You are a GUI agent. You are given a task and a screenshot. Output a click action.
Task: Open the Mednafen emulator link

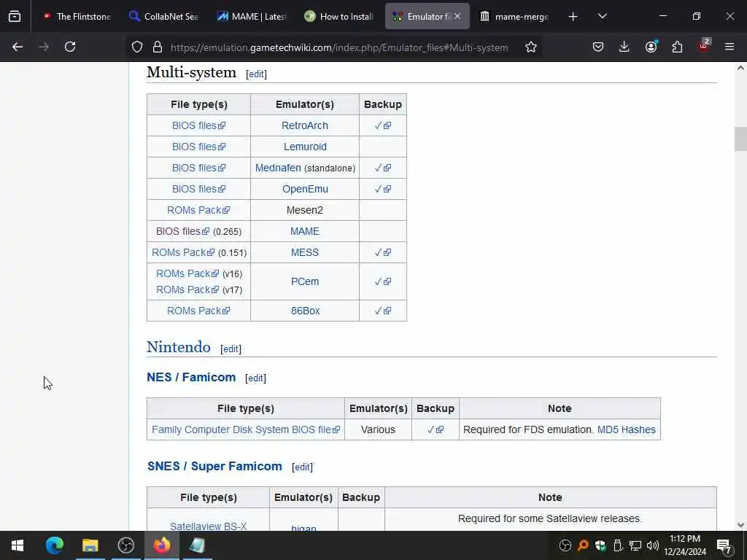click(x=278, y=168)
